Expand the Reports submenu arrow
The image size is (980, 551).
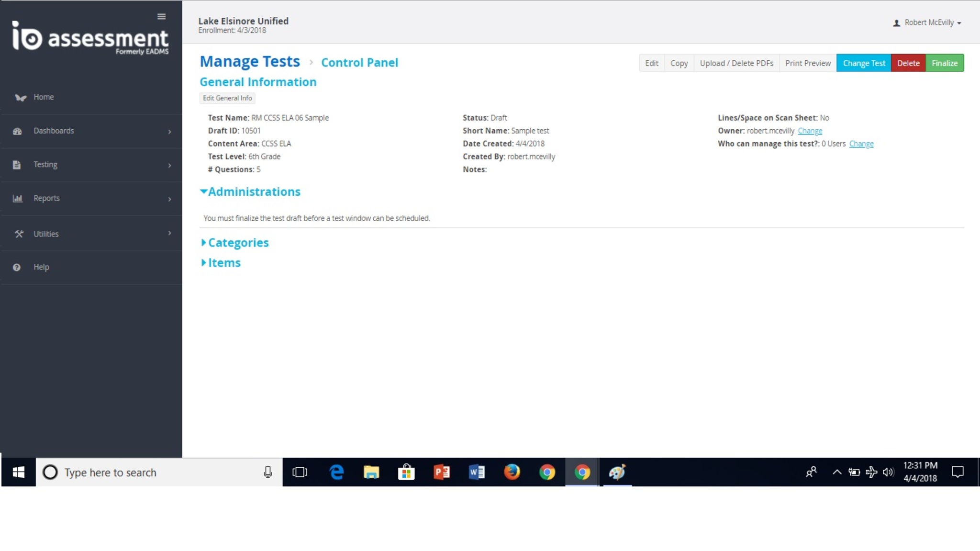pos(169,199)
